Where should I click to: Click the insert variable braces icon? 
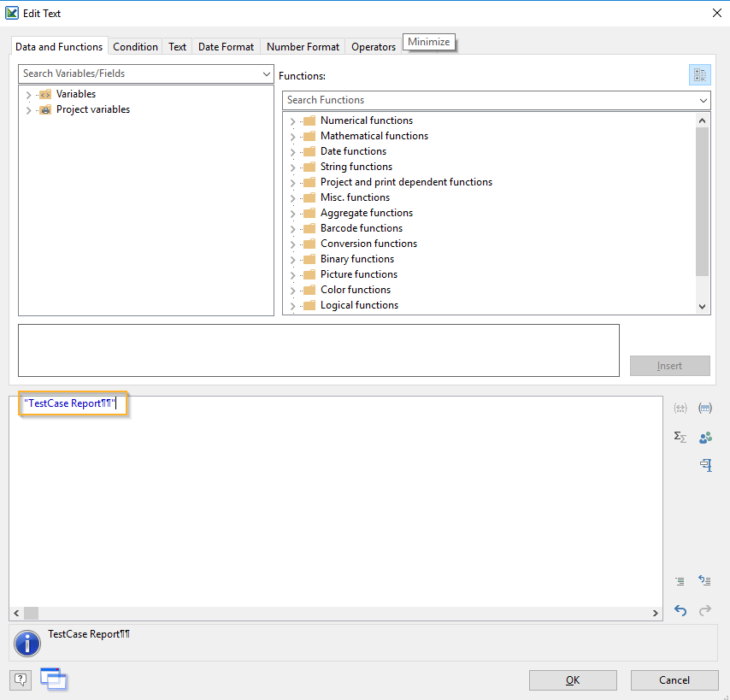[x=680, y=409]
